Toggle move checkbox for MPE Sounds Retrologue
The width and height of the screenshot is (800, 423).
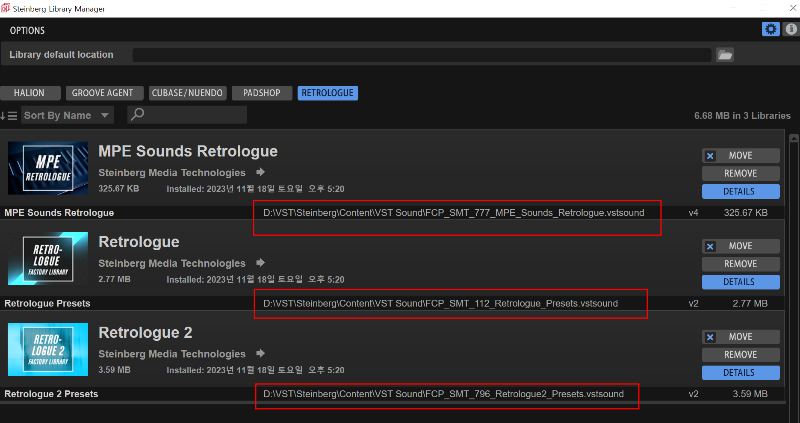(x=710, y=156)
